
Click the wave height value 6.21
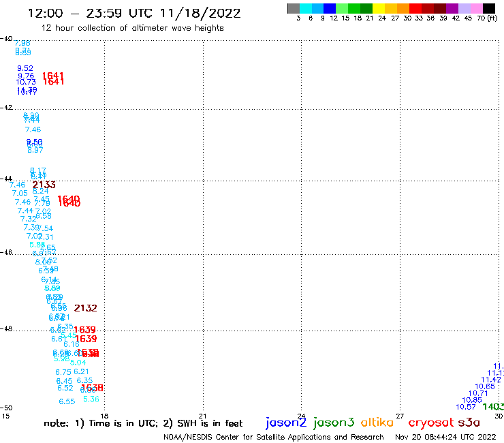point(81,371)
